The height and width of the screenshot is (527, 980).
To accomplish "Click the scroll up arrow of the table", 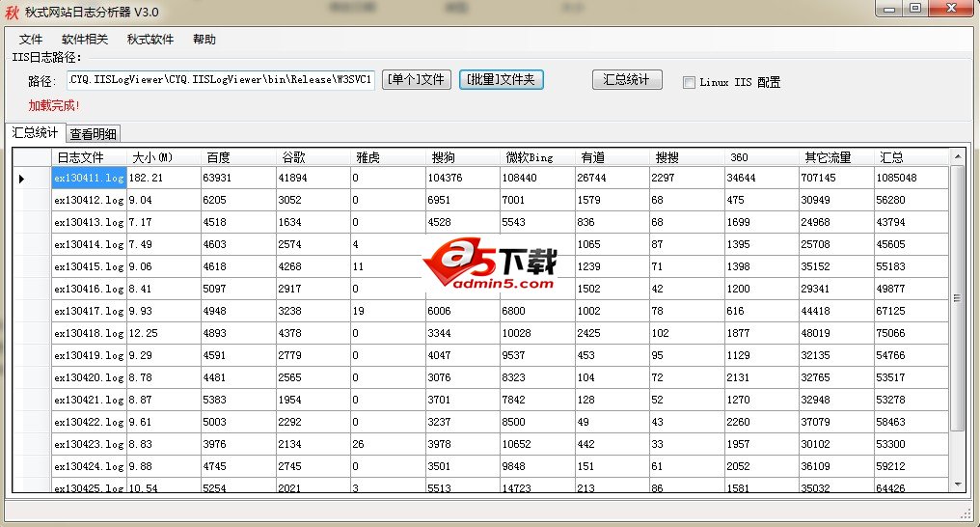I will click(x=958, y=155).
